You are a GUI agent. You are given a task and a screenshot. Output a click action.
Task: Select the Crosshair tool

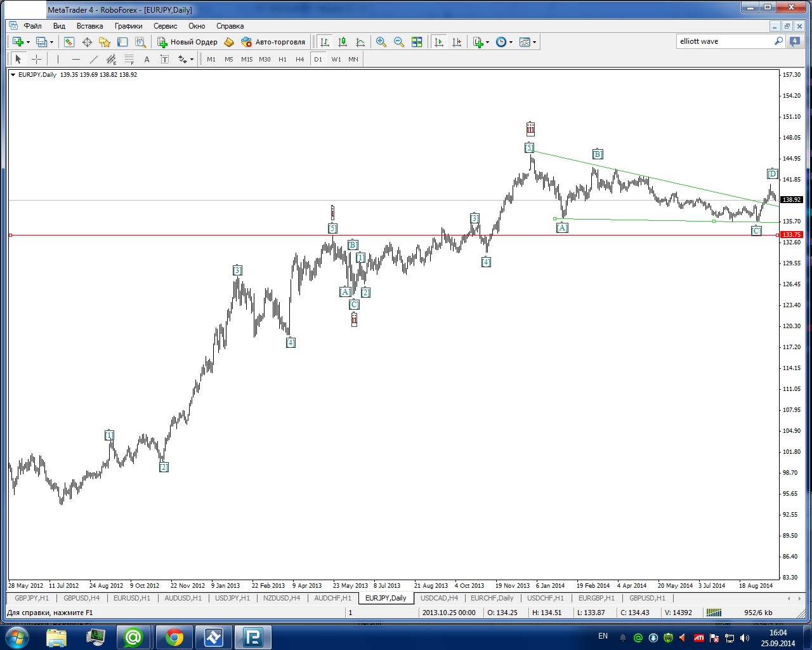(36, 59)
